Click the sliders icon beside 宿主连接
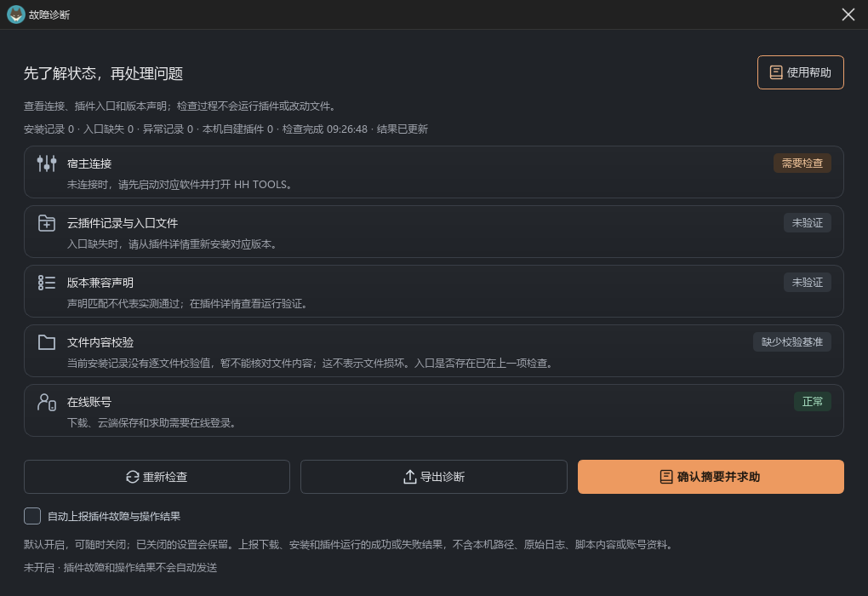 click(x=47, y=163)
